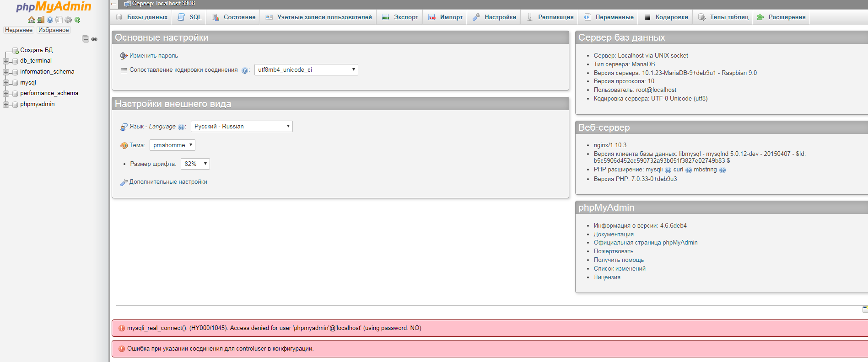Expand db_terminal database node
Viewport: 868px width, 362px height.
click(6, 61)
